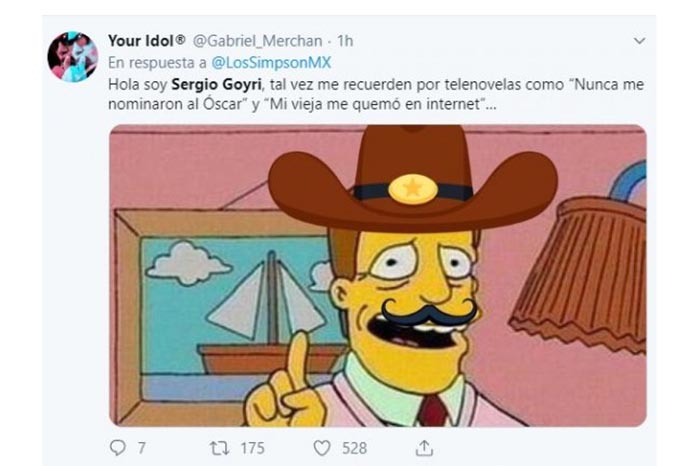Open the 1h timestamp link
The width and height of the screenshot is (700, 466).
tap(345, 41)
